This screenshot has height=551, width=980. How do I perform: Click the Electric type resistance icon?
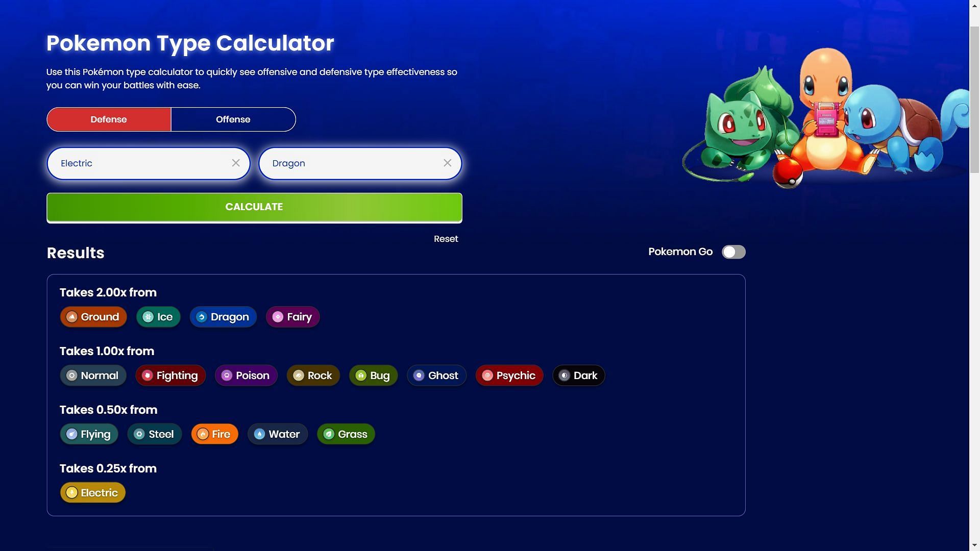[x=71, y=492]
